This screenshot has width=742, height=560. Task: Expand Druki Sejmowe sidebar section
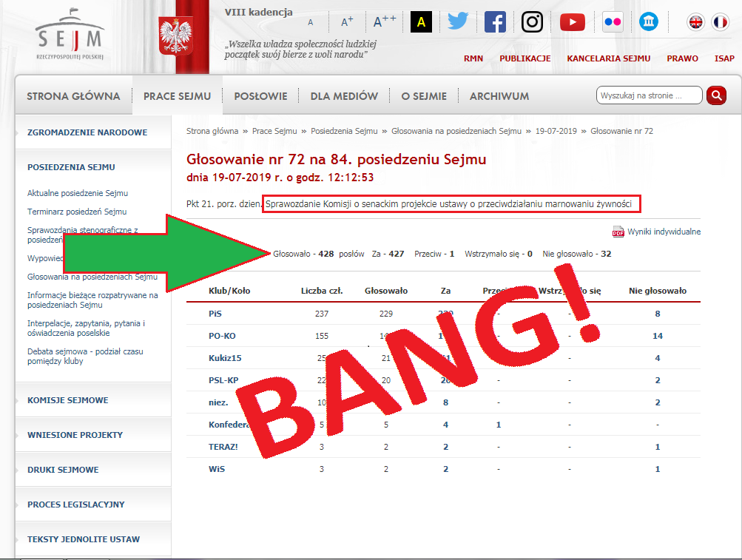click(63, 470)
